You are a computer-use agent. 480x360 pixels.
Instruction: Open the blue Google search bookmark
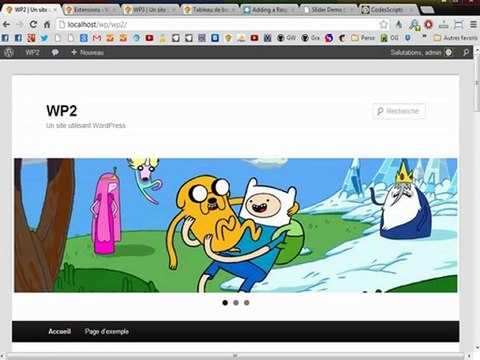[84, 38]
